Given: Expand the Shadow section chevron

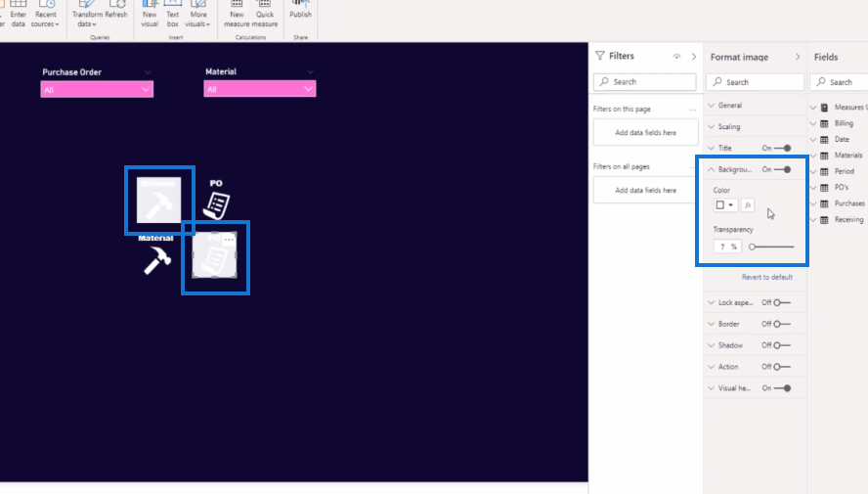Looking at the screenshot, I should pyautogui.click(x=712, y=345).
